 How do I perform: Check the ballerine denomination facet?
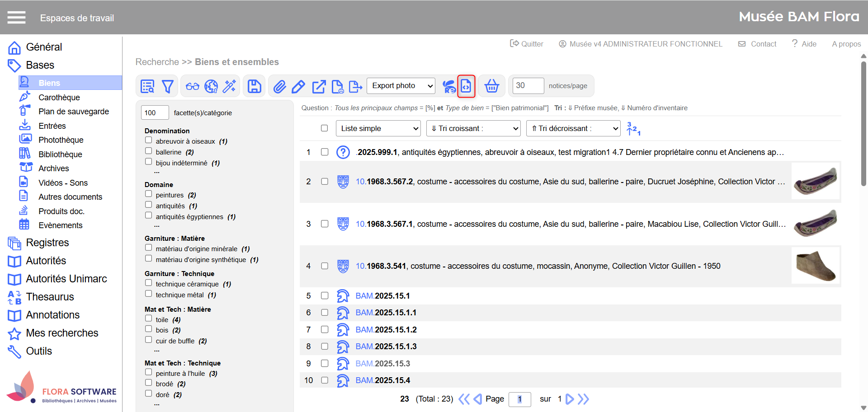148,151
